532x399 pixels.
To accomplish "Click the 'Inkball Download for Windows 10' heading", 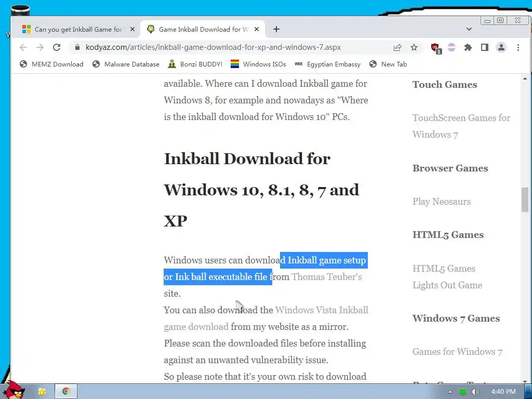I will click(x=261, y=190).
